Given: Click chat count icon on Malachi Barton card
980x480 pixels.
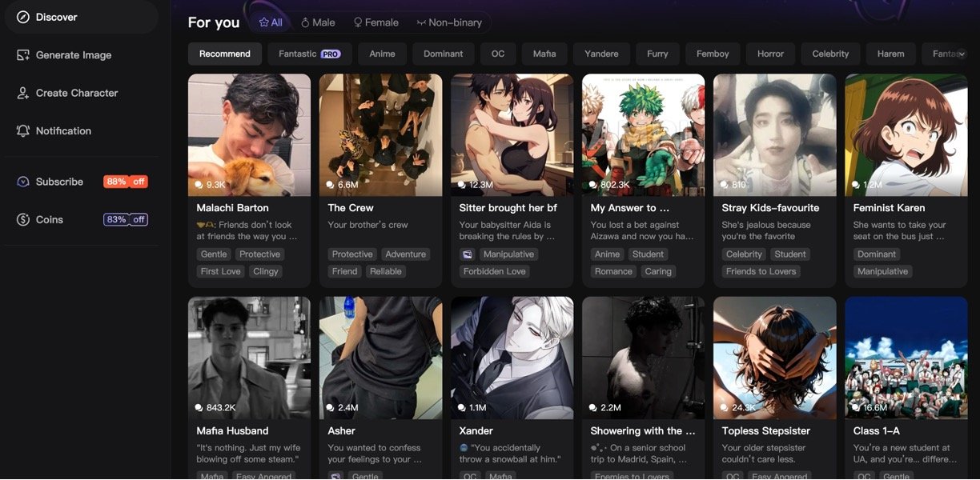Looking at the screenshot, I should [199, 185].
